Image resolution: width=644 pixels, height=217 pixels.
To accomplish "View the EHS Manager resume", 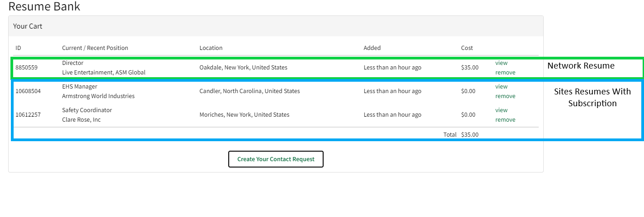I will tap(501, 86).
